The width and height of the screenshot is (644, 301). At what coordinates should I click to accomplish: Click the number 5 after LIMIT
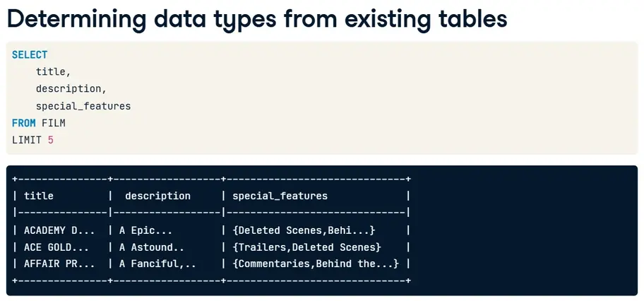click(x=50, y=140)
